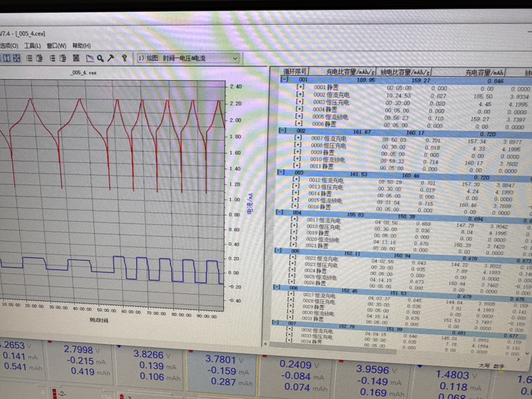The height and width of the screenshot is (399, 532).
Task: Open the 窗口(W) menu
Action: [57, 45]
